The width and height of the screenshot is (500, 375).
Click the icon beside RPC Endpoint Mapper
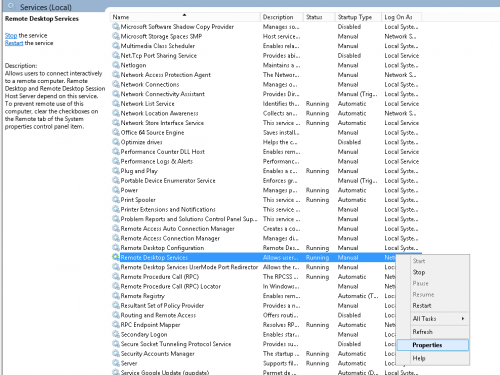[x=116, y=325]
